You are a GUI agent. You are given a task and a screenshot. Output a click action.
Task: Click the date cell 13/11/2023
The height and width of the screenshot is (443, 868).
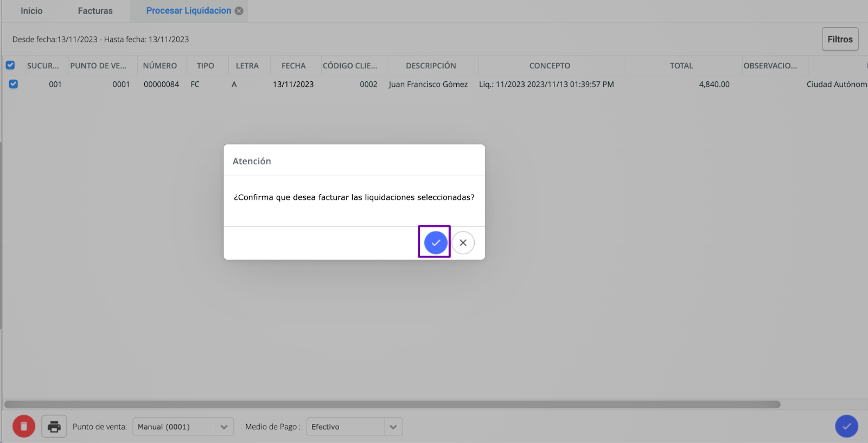pos(293,85)
